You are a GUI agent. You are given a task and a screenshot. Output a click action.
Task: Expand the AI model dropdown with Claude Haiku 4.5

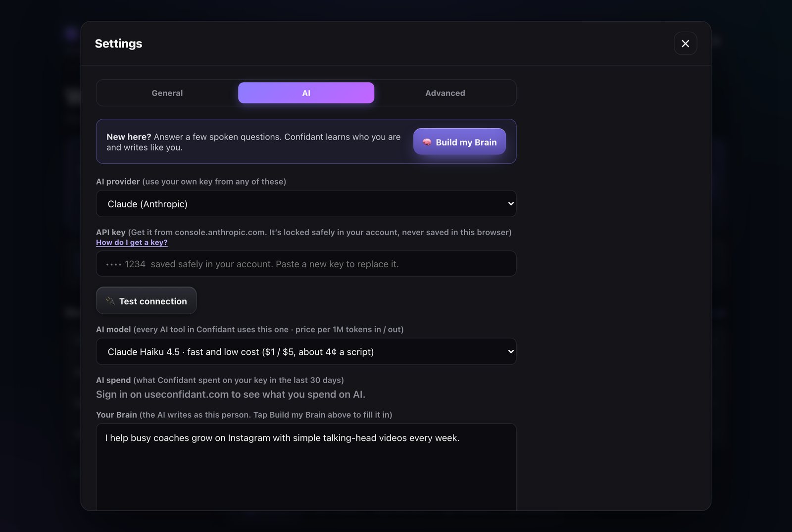tap(306, 351)
